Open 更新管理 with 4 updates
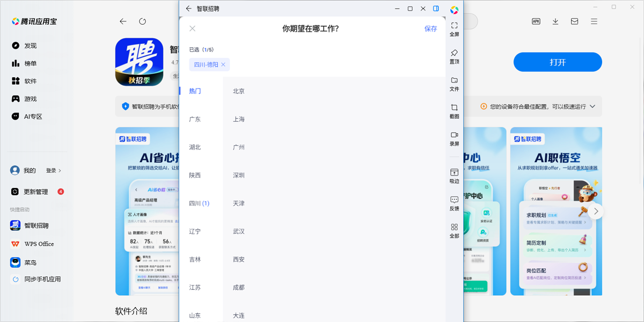The height and width of the screenshot is (322, 644). [x=37, y=192]
